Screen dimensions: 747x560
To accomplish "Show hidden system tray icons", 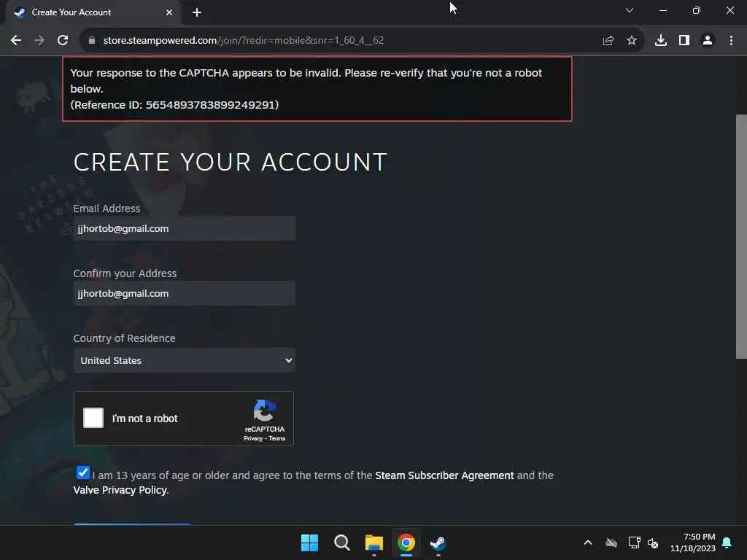I will point(588,542).
